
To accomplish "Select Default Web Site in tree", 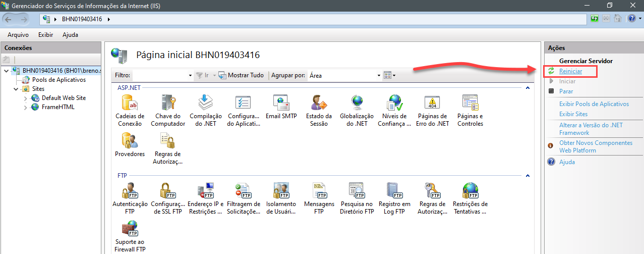I will (64, 98).
